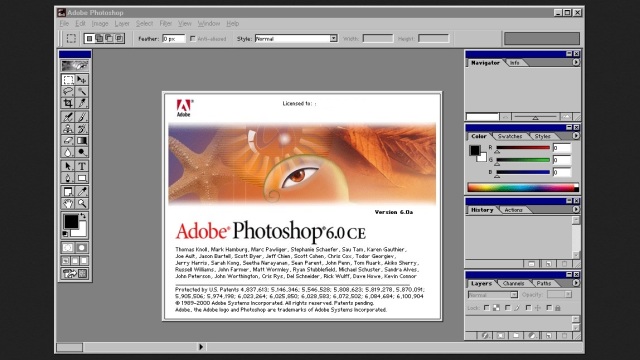Select the Paintbrush tool

[x=82, y=117]
